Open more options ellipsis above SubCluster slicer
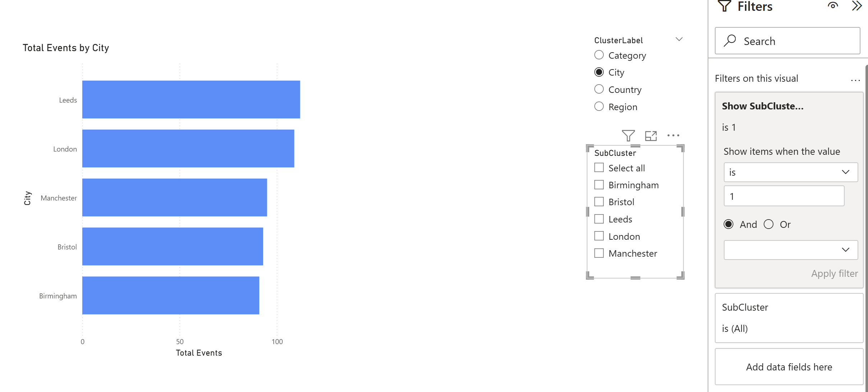868x392 pixels. [673, 136]
